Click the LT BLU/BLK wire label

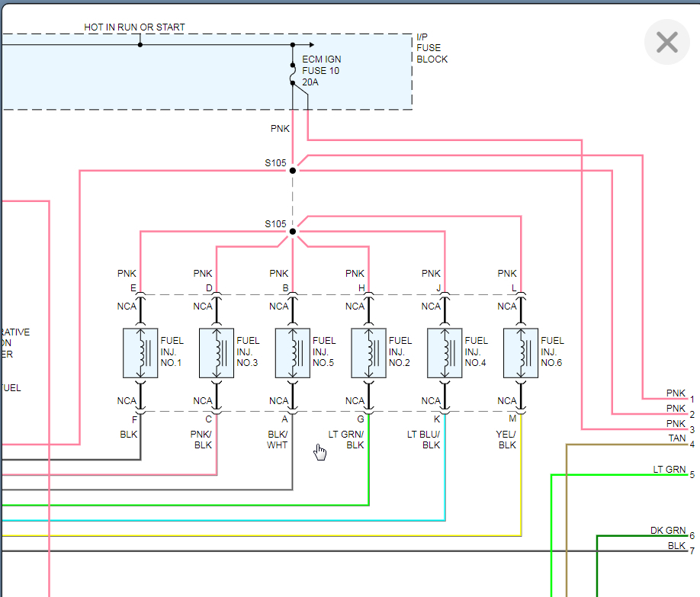click(424, 439)
